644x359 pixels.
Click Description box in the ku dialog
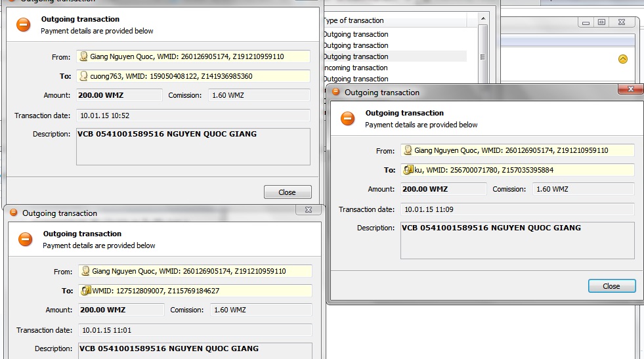pos(517,240)
